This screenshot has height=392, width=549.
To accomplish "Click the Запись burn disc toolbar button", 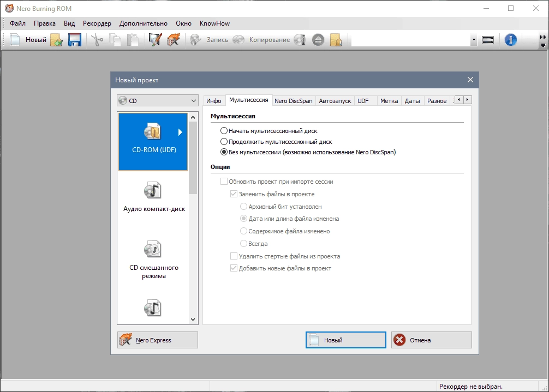I will (x=209, y=40).
